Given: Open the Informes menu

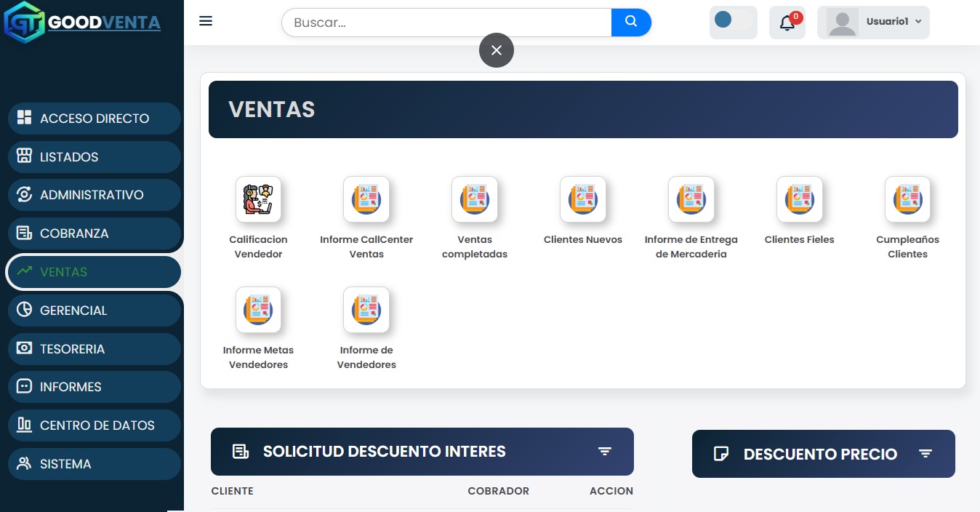Looking at the screenshot, I should click(95, 387).
